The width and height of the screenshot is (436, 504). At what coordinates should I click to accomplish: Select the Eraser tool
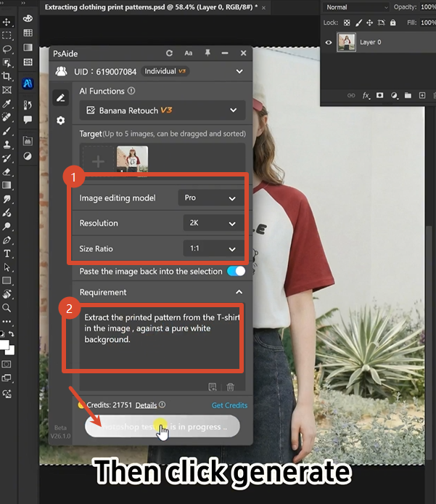tap(7, 171)
